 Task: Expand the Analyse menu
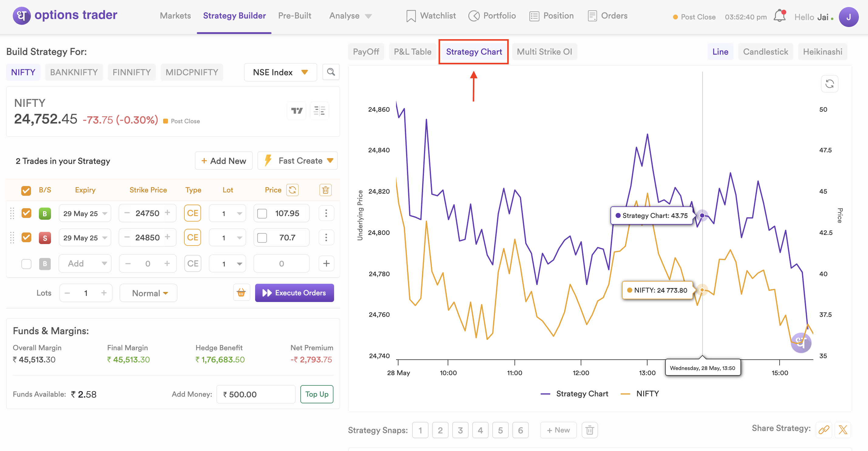[350, 16]
